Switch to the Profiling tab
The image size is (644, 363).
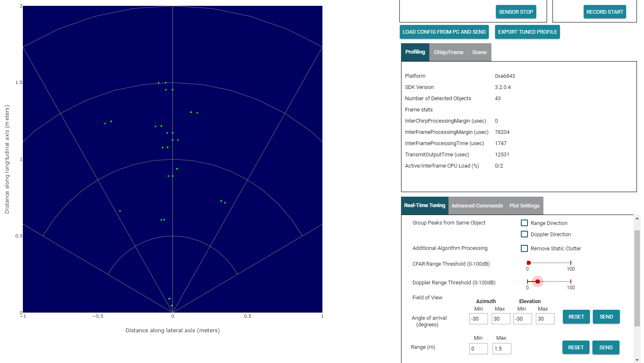tap(415, 52)
